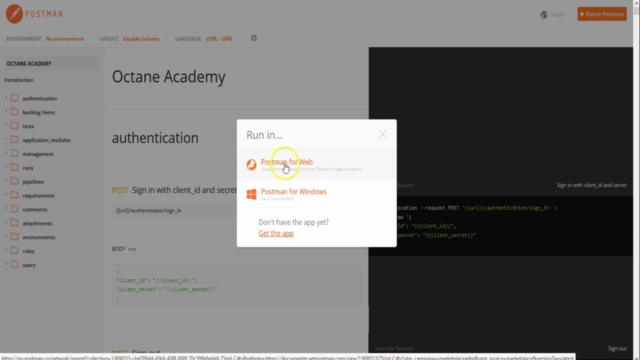640x360 pixels.
Task: Click the Get the app link
Action: coord(276,233)
